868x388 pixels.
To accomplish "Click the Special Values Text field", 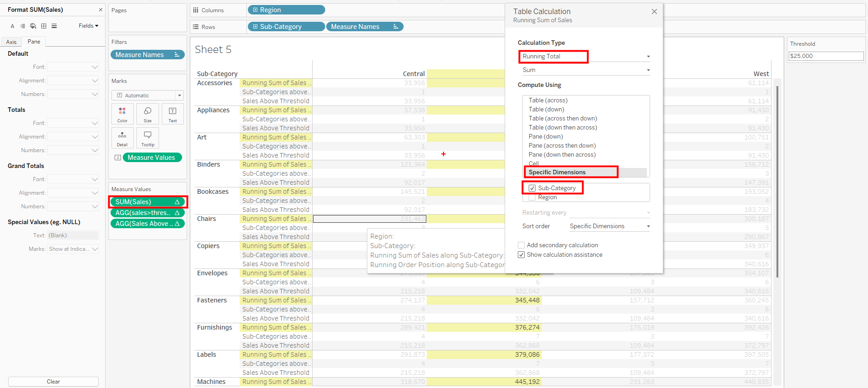I will click(x=73, y=235).
